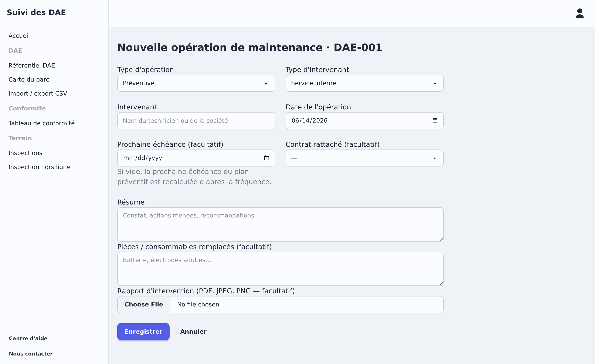Click the mm/dd/yyyy échéance date field
Viewport: 595px width, 364px height.
click(x=196, y=158)
